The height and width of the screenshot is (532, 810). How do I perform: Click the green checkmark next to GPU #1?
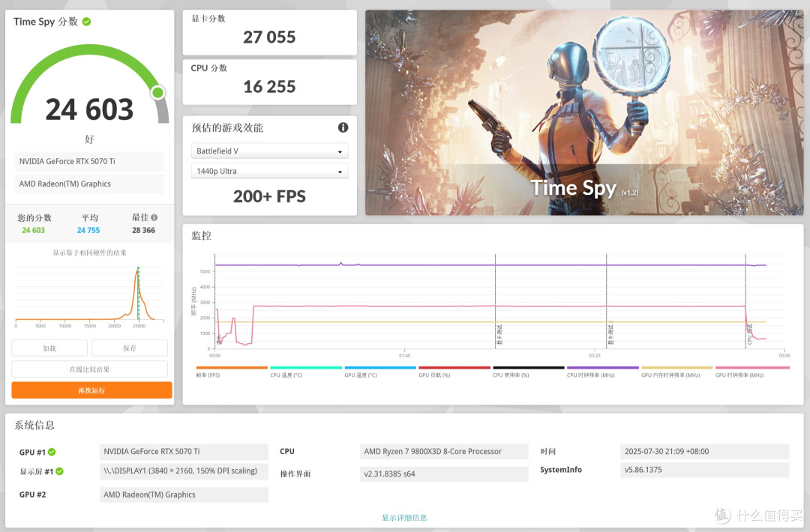[x=52, y=452]
